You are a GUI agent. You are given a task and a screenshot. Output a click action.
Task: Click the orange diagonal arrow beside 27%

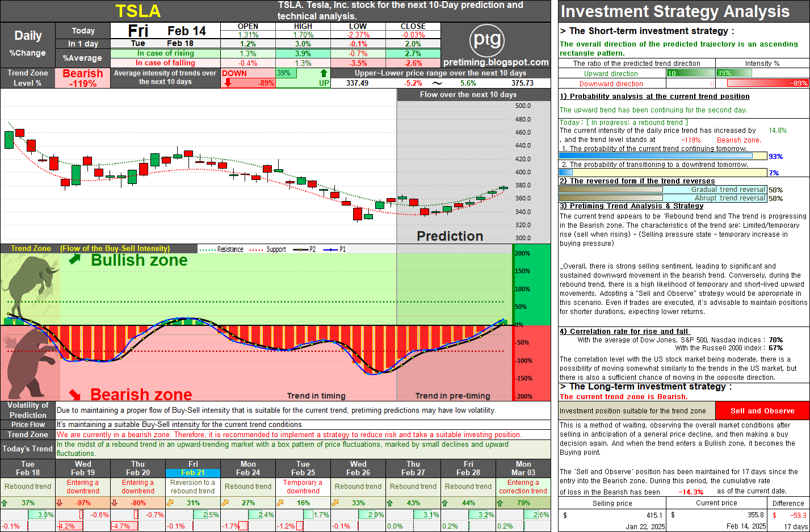225,503
